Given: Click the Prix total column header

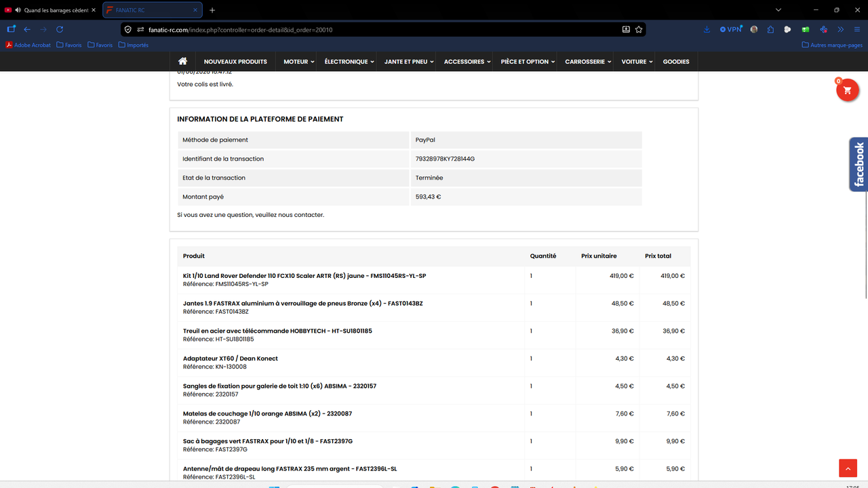Looking at the screenshot, I should point(658,256).
